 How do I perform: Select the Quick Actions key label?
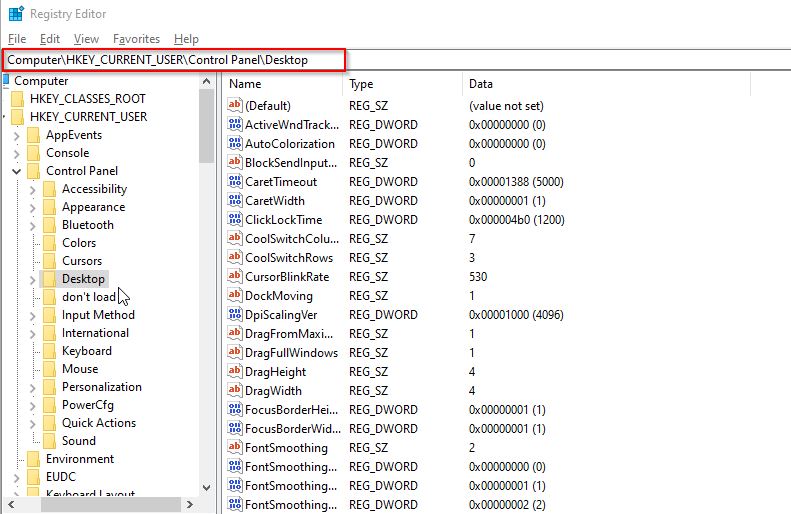point(99,423)
